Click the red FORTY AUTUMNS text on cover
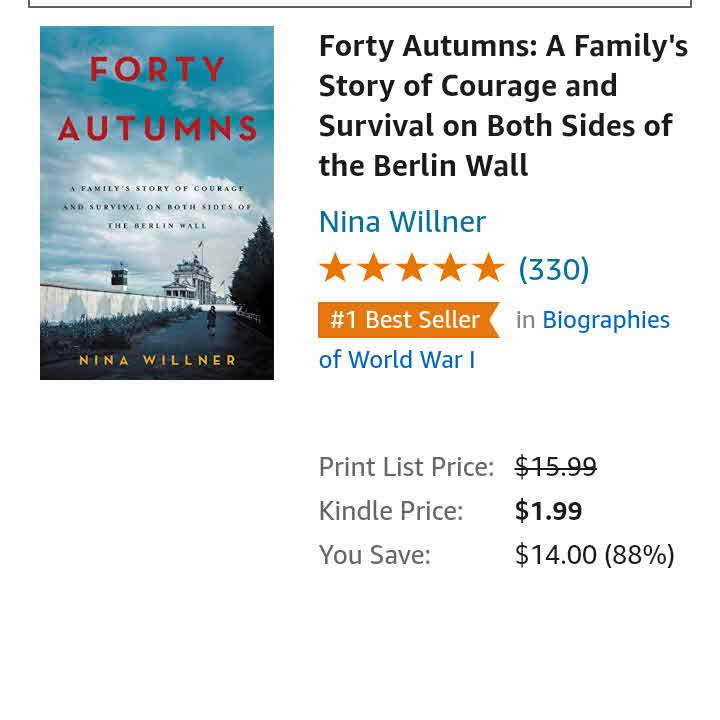 [157, 98]
